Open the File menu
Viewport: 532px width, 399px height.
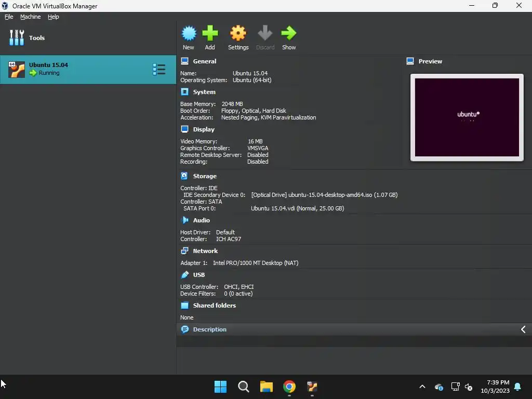click(9, 17)
